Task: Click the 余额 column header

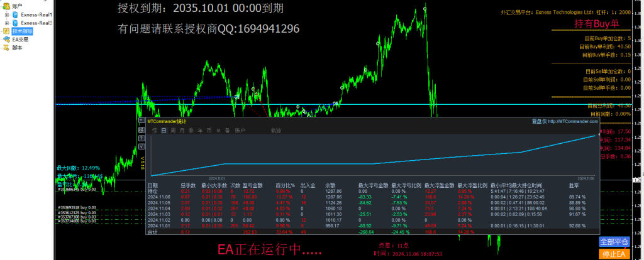Action: [330, 185]
